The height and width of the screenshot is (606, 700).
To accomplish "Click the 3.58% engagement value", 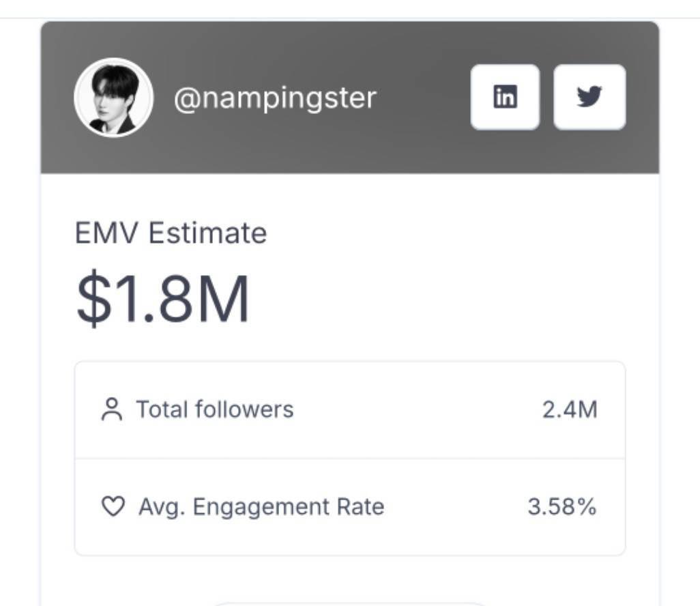I will (x=562, y=507).
